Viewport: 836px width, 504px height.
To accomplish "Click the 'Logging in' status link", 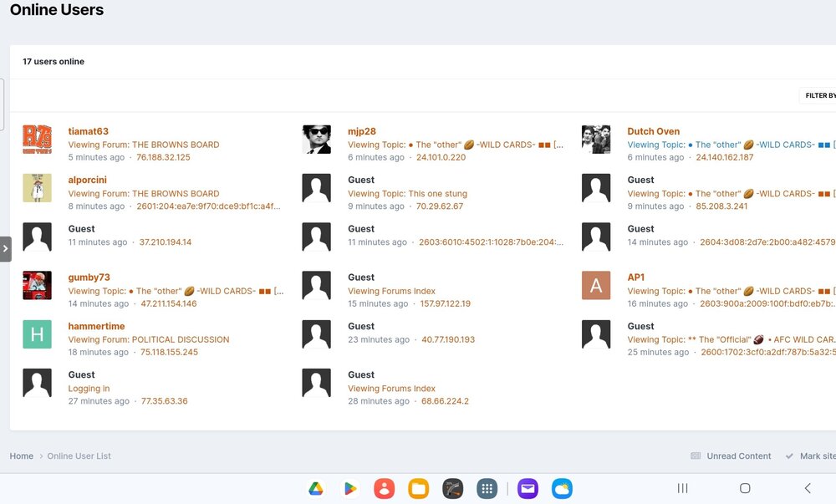I will click(x=89, y=389).
